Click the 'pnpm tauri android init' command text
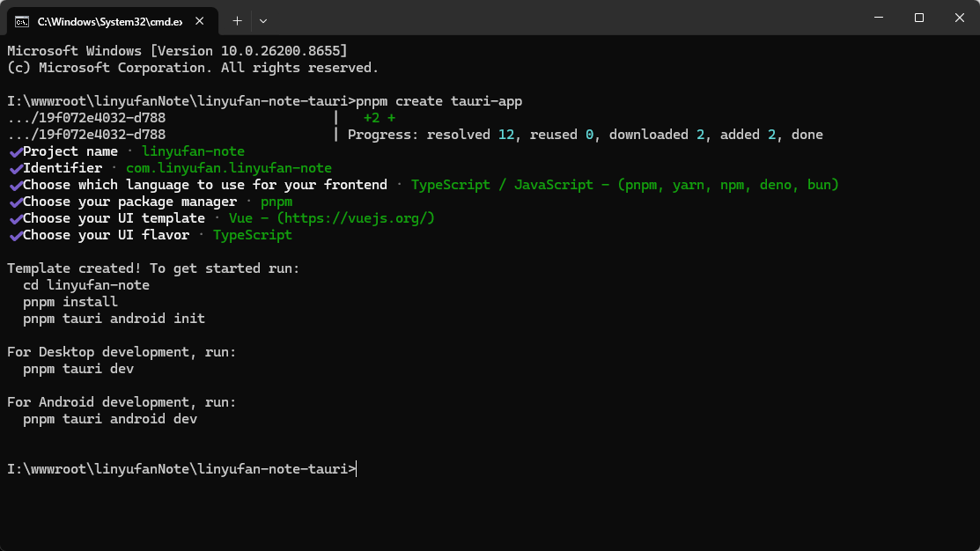980x551 pixels. point(114,319)
